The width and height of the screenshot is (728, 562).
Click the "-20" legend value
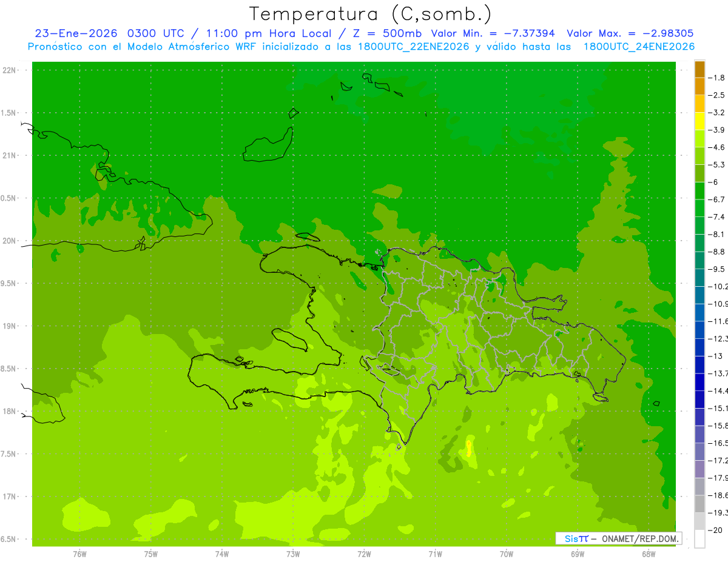coord(715,530)
